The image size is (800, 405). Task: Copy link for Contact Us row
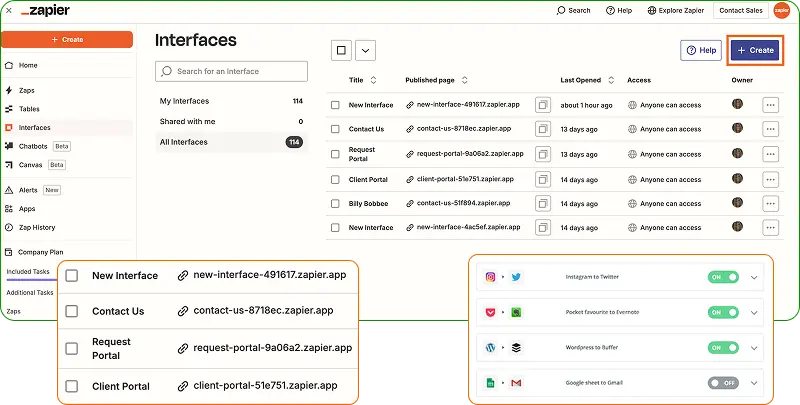543,129
